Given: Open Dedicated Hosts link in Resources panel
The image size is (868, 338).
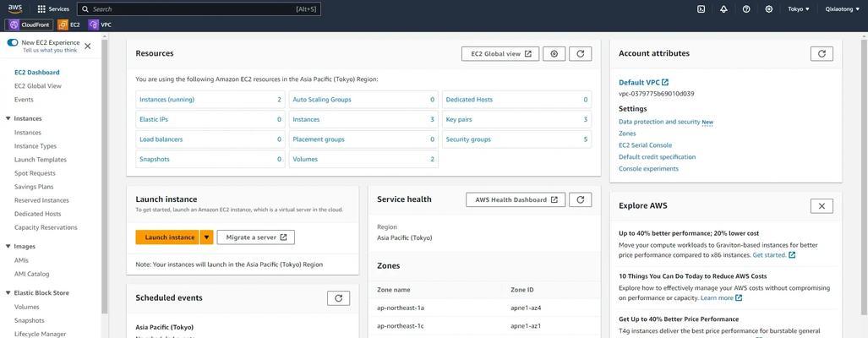Looking at the screenshot, I should pyautogui.click(x=469, y=100).
